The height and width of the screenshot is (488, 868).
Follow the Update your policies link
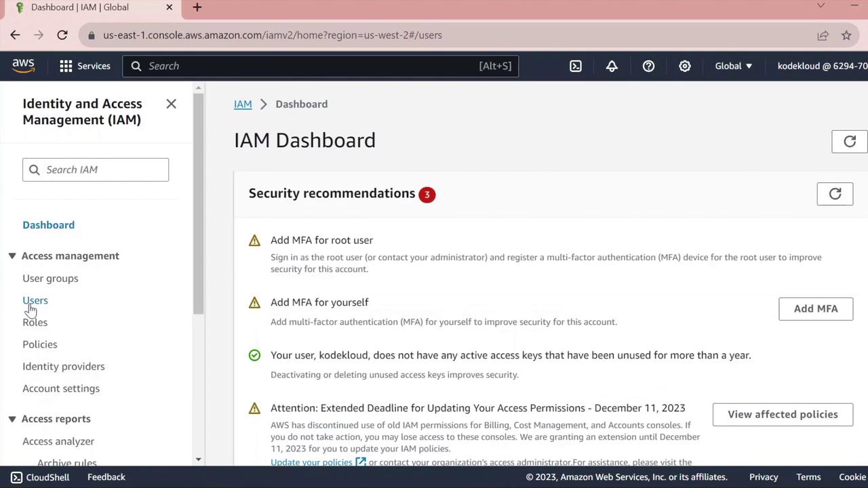click(x=318, y=462)
